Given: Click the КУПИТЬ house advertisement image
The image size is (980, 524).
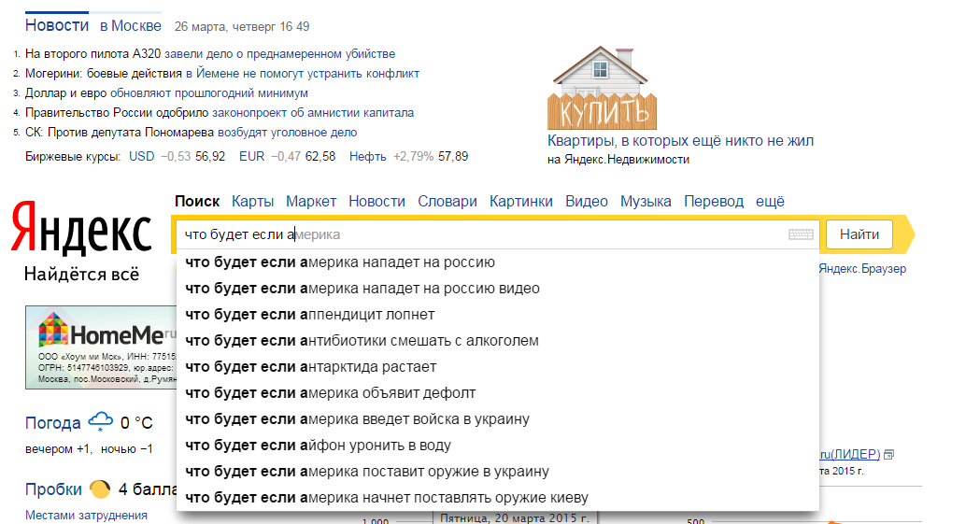Looking at the screenshot, I should click(x=602, y=88).
